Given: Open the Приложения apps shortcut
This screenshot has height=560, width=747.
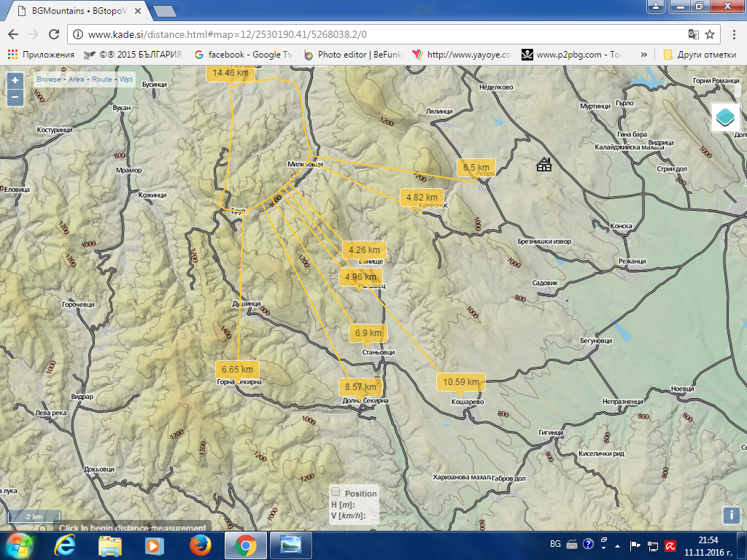Looking at the screenshot, I should point(41,55).
